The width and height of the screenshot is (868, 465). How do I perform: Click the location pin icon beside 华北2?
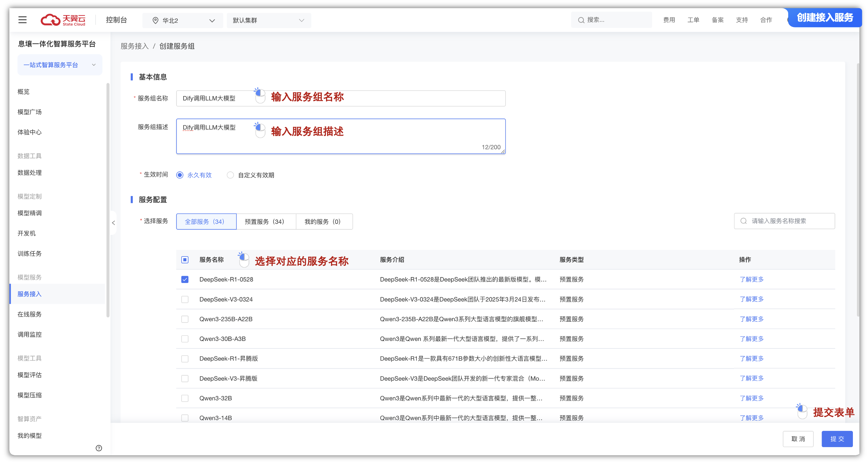tap(155, 21)
